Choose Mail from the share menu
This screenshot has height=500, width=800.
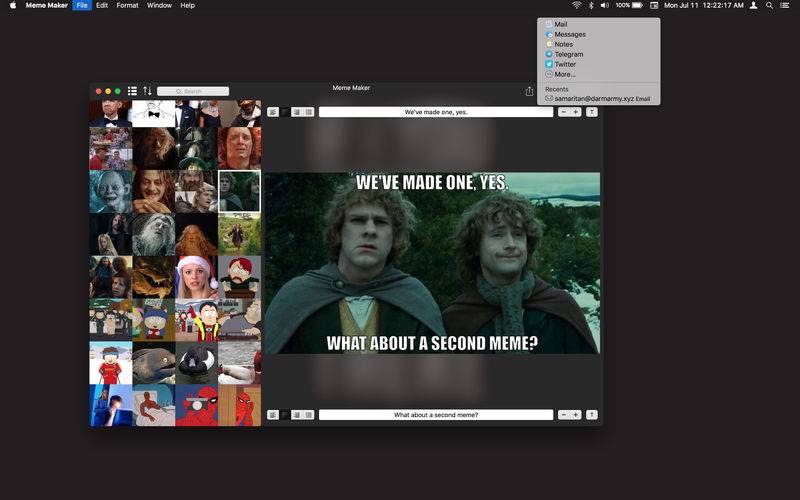coord(561,24)
